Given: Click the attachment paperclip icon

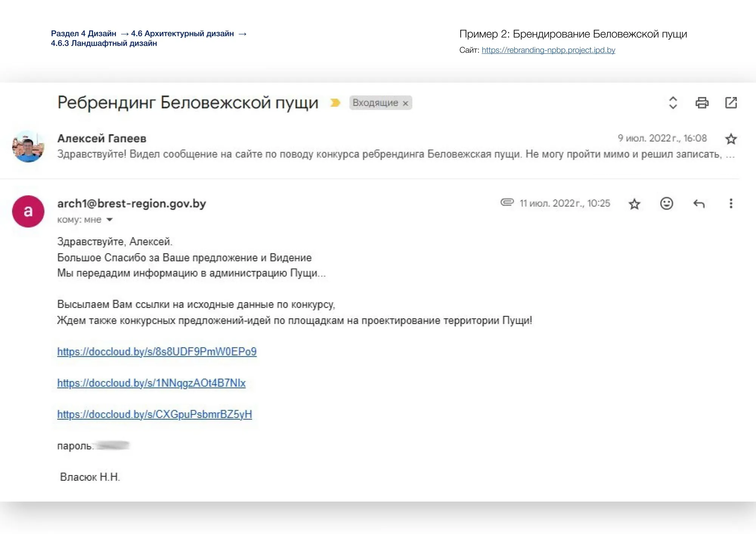Looking at the screenshot, I should (507, 202).
